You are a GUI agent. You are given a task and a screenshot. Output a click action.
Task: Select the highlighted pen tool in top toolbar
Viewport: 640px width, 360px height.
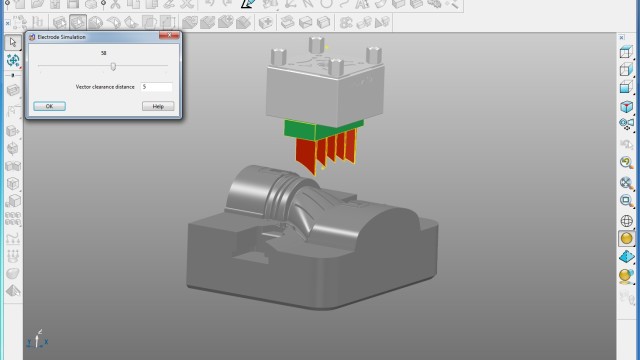tap(248, 4)
